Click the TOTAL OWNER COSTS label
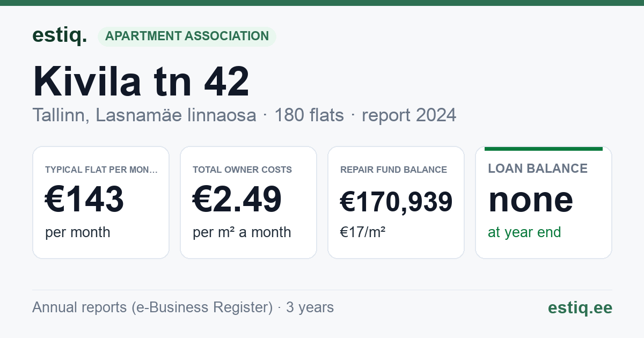644x338 pixels. pos(243,170)
